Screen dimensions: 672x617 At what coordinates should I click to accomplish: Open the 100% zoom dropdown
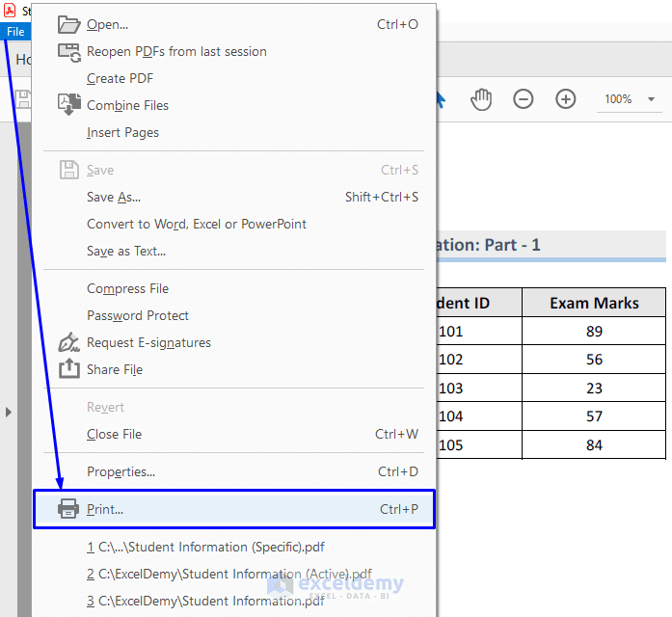point(652,99)
